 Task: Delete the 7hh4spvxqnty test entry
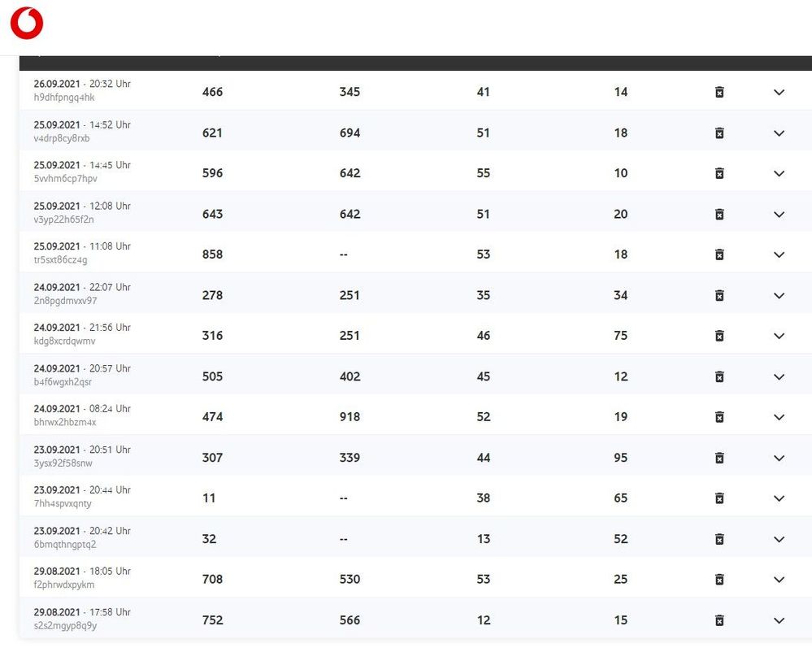(719, 499)
